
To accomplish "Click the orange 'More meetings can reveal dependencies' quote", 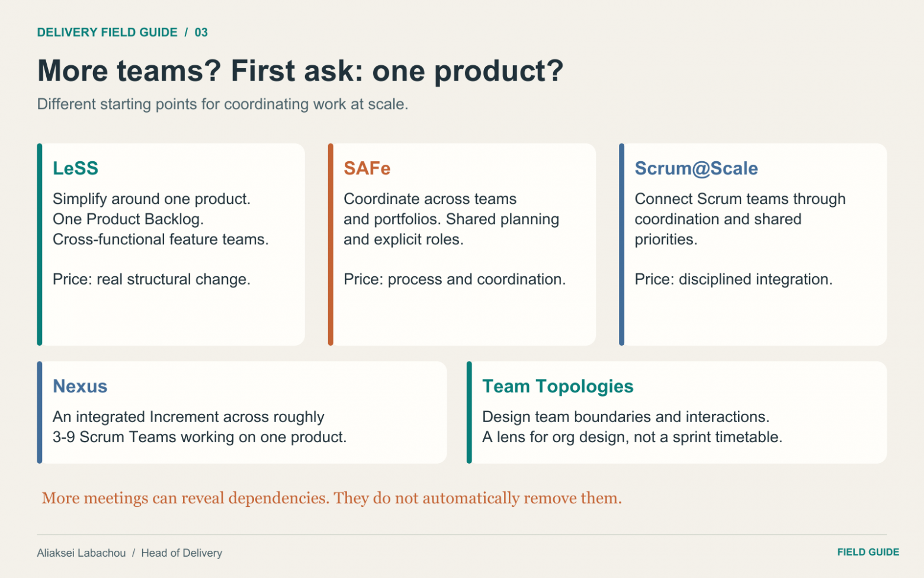I will point(332,498).
